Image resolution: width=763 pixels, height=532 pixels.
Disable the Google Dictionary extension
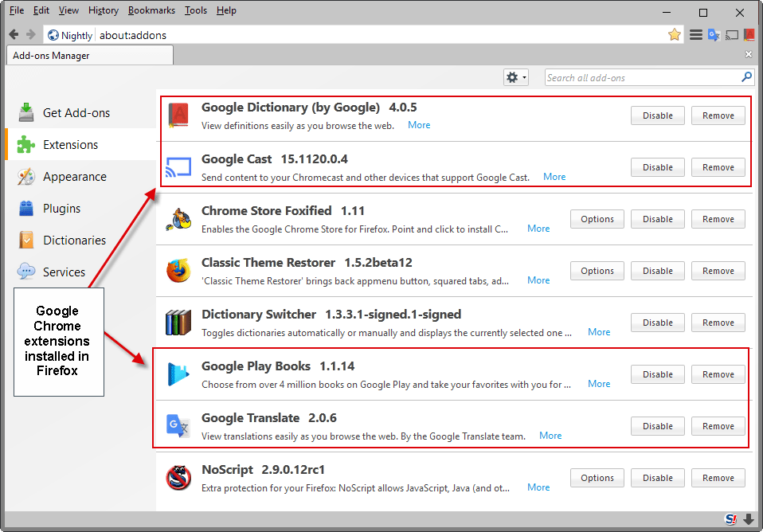[658, 115]
